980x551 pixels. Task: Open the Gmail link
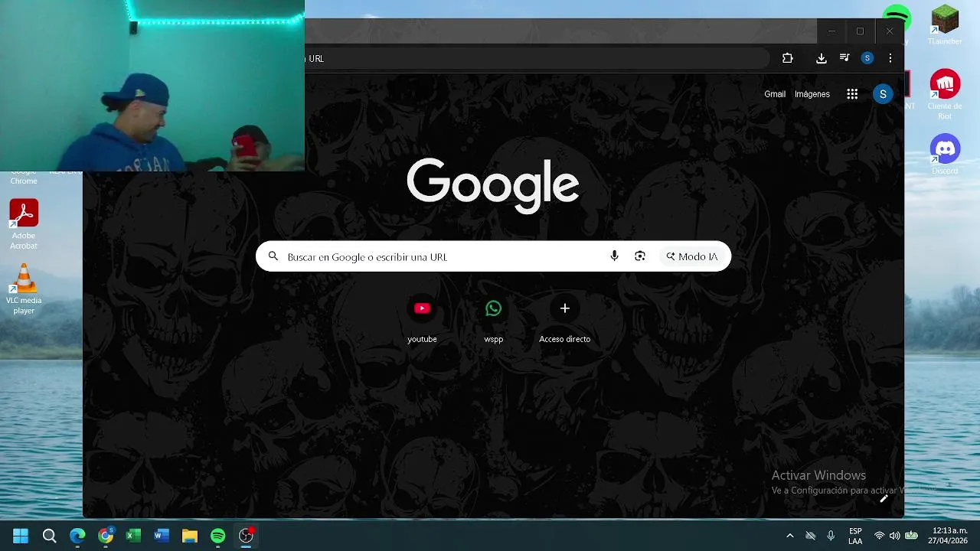(775, 94)
